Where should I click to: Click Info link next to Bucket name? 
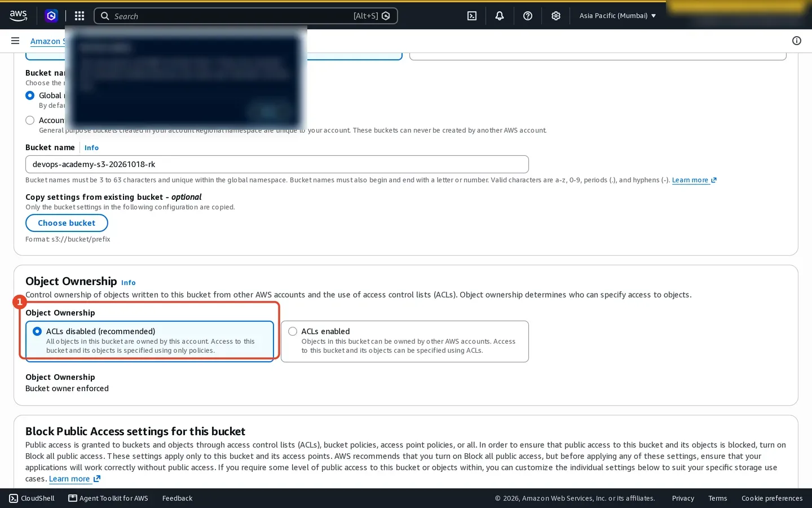click(x=91, y=148)
